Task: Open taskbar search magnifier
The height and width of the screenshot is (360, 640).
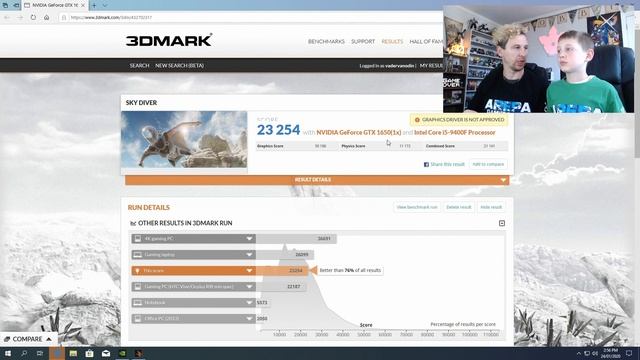Action: 24,353
